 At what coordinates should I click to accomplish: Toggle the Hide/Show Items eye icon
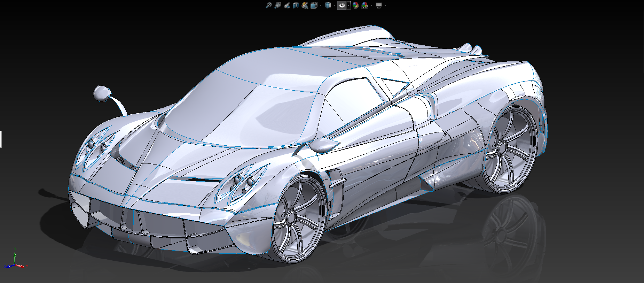coord(342,5)
